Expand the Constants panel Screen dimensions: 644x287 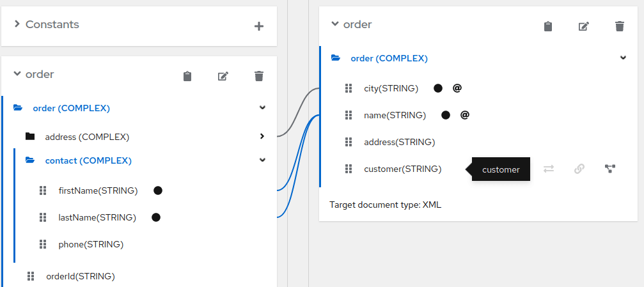click(x=17, y=24)
